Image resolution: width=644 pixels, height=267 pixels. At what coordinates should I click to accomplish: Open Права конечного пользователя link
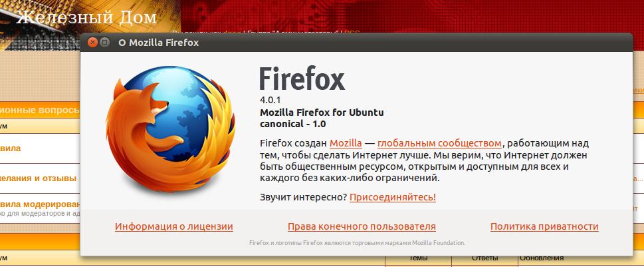point(362,226)
